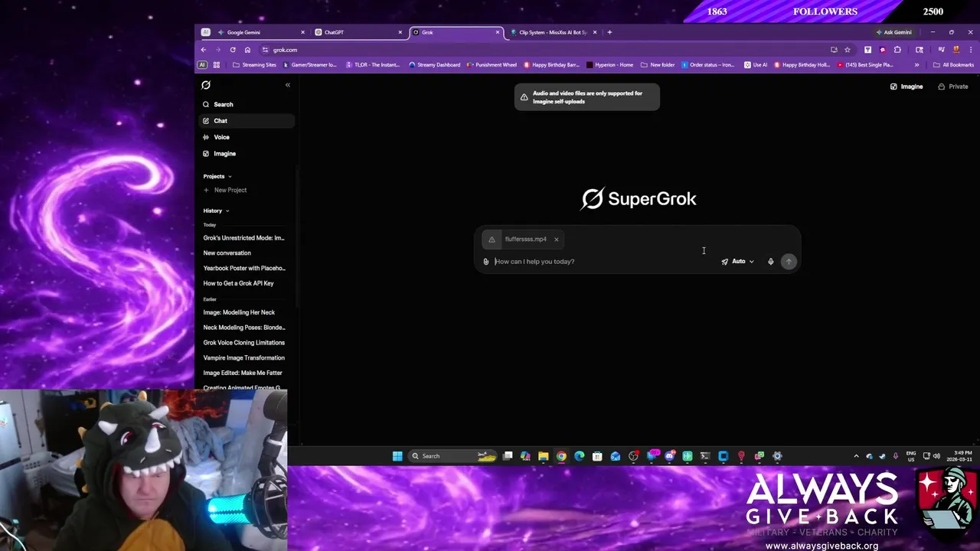Focus the How can I help you today field
The height and width of the screenshot is (551, 980).
point(605,262)
